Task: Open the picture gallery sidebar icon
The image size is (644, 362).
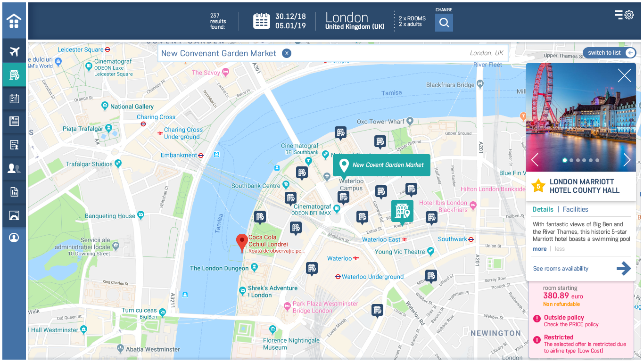Action: click(x=14, y=216)
